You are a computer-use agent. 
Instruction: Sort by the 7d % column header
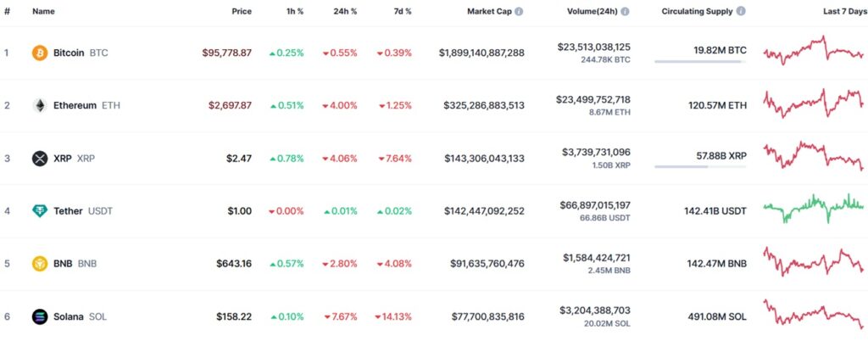click(402, 12)
